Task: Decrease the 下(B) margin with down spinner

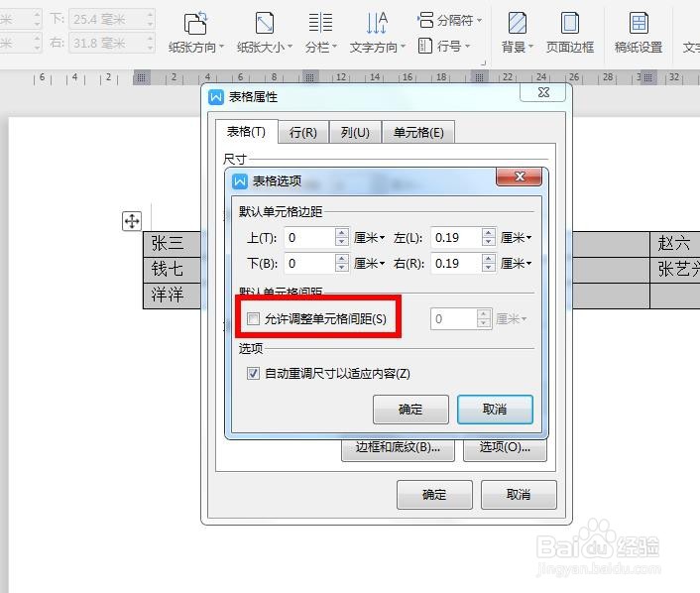Action: click(x=341, y=268)
